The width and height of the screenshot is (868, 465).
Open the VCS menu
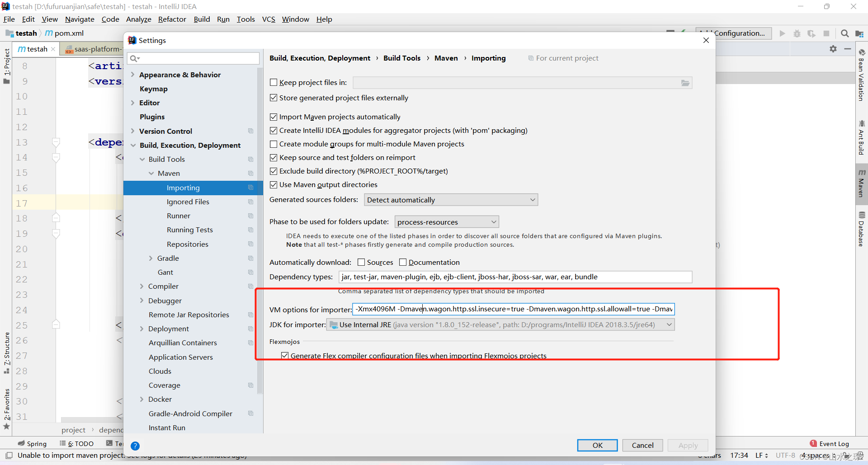[269, 19]
